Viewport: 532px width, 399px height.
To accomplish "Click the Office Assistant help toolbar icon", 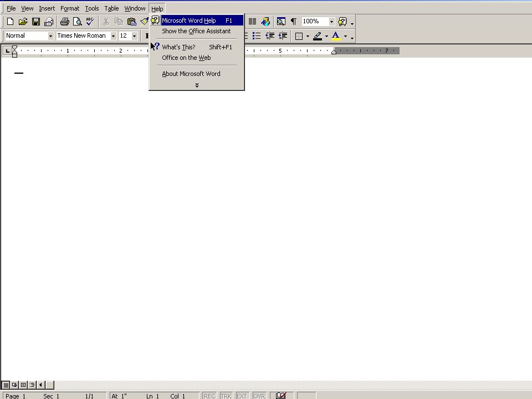I will click(x=342, y=22).
